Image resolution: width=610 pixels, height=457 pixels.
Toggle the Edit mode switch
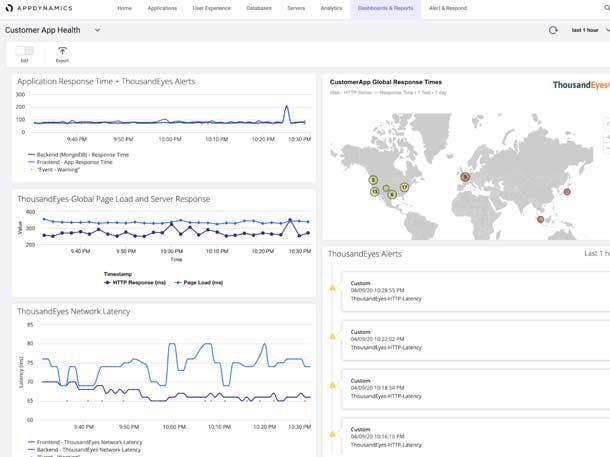pyautogui.click(x=25, y=50)
